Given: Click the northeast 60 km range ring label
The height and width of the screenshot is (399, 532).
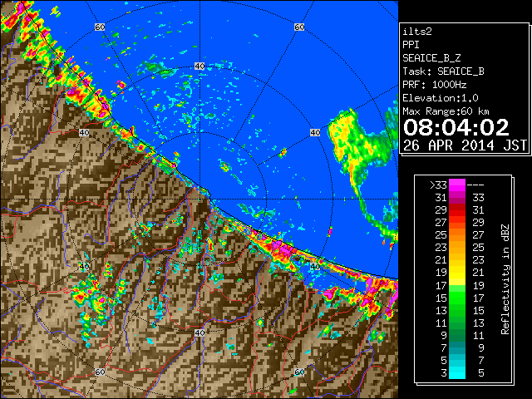Looking at the screenshot, I should tap(299, 27).
